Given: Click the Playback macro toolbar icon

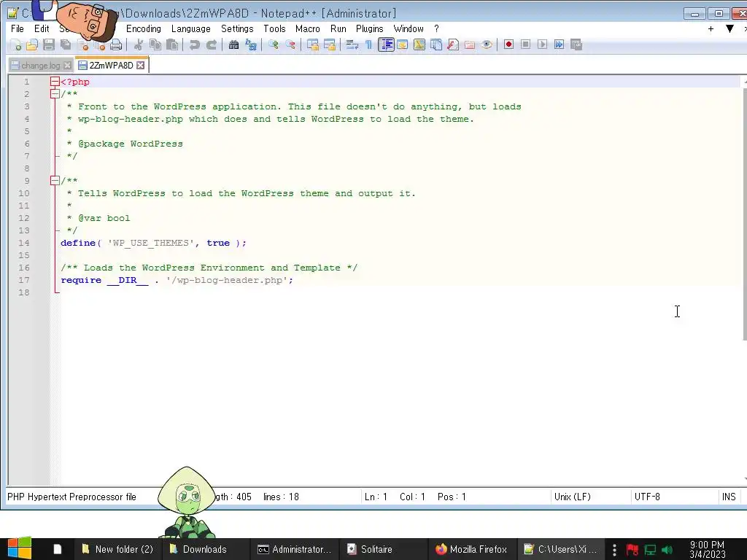Looking at the screenshot, I should pyautogui.click(x=542, y=44).
